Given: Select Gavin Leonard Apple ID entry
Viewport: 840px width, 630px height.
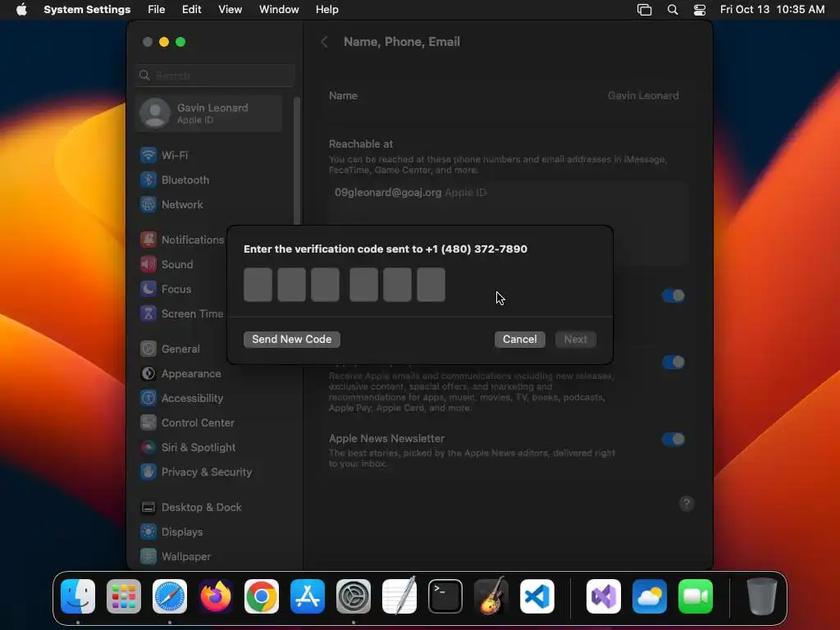Looking at the screenshot, I should 209,113.
